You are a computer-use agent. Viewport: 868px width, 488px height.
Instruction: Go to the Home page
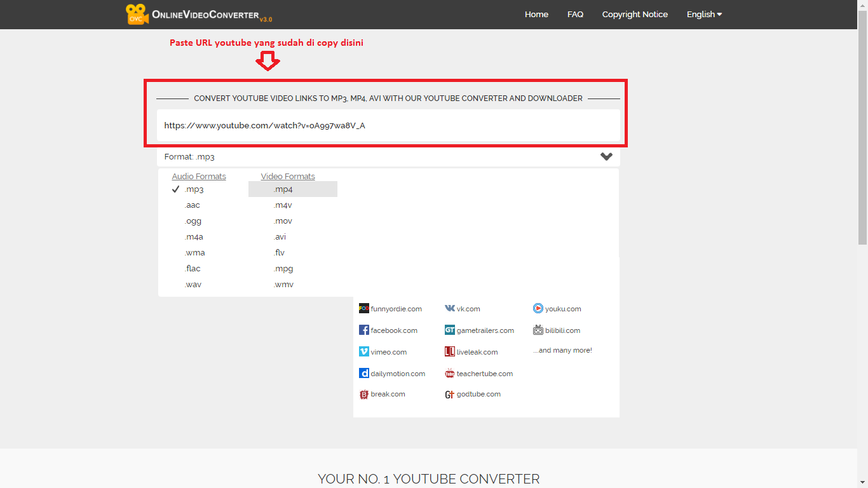point(536,14)
